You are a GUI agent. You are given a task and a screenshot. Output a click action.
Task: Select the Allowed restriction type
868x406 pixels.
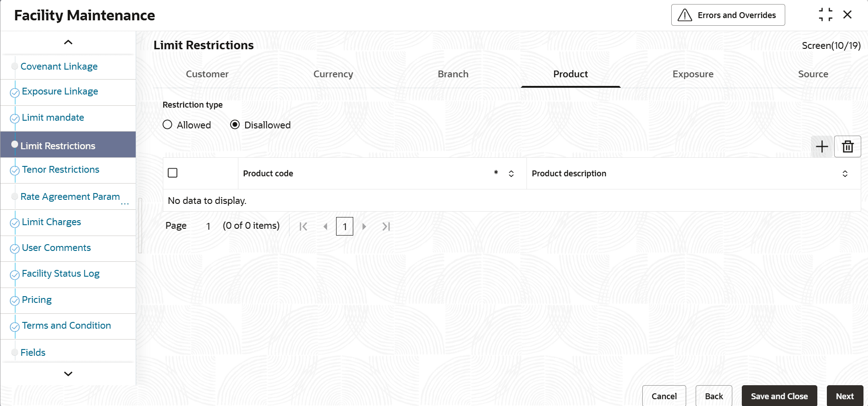click(x=167, y=125)
